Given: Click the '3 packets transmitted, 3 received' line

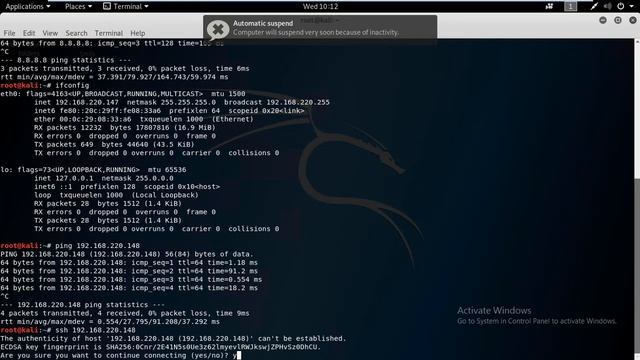Looking at the screenshot, I should point(125,69).
